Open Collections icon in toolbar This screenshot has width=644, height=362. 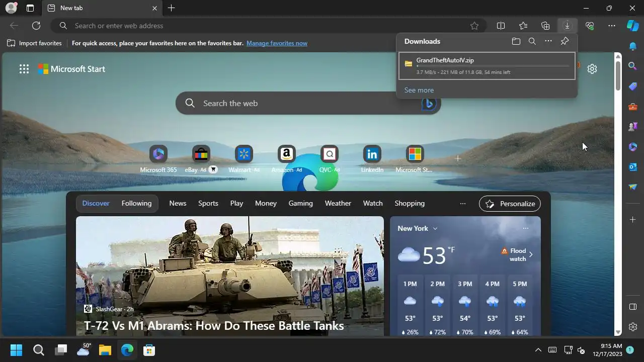coord(545,26)
